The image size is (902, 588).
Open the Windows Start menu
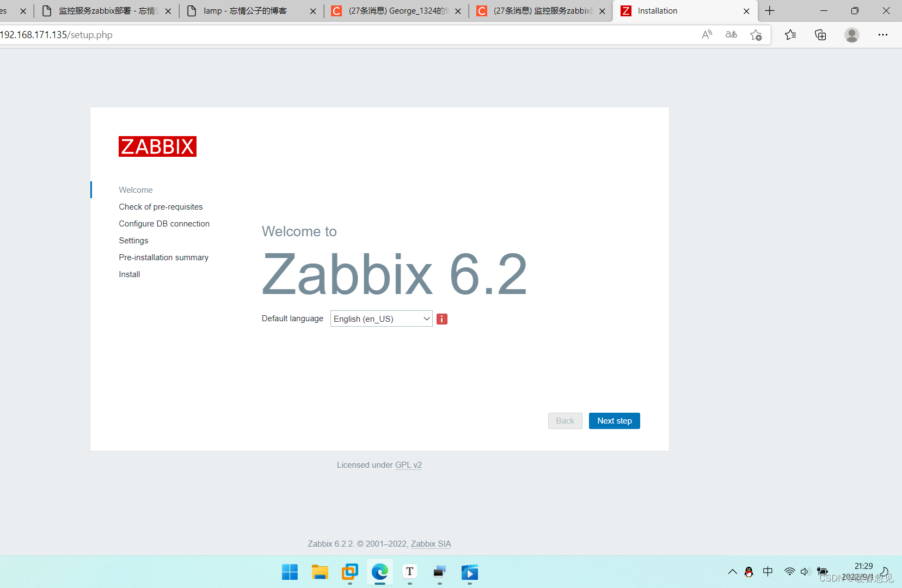coord(290,572)
